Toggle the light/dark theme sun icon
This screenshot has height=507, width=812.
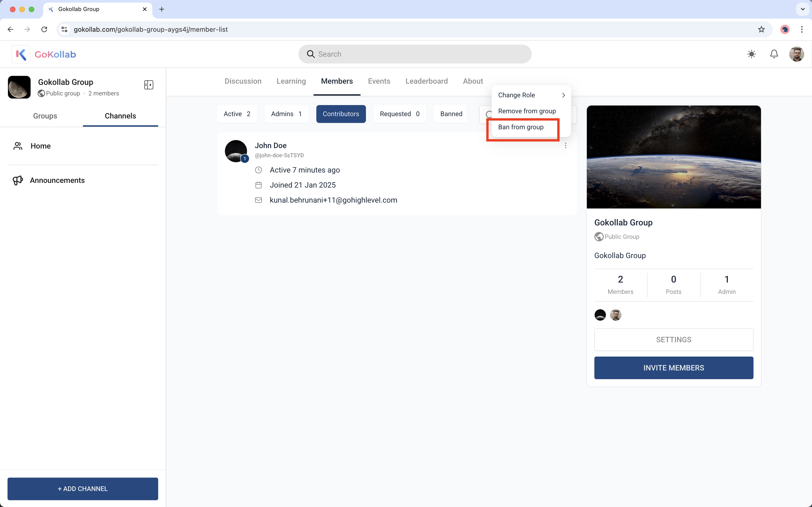pyautogui.click(x=751, y=54)
